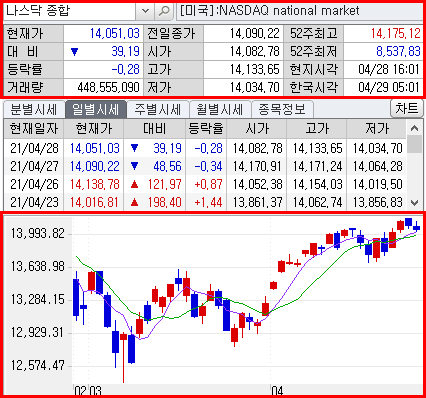Screen dimensions: 426x398
Task: Open the 나스닥 종합 index dropdown
Action: pos(145,11)
